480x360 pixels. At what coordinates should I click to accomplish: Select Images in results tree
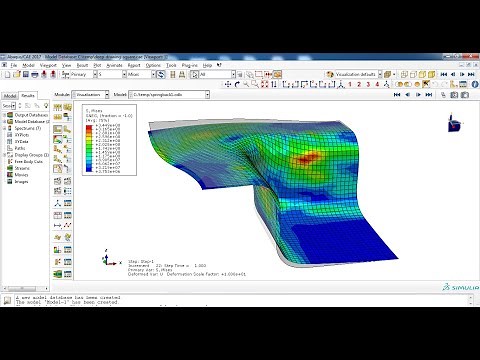point(21,182)
